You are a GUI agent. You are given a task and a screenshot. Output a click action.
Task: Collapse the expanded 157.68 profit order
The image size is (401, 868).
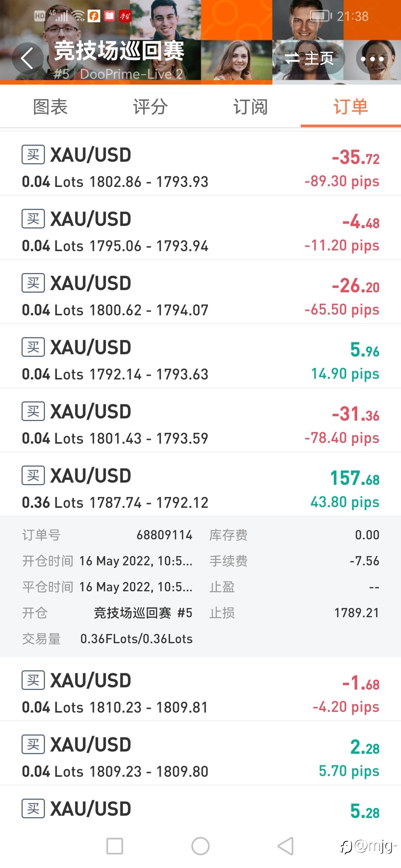point(200,484)
